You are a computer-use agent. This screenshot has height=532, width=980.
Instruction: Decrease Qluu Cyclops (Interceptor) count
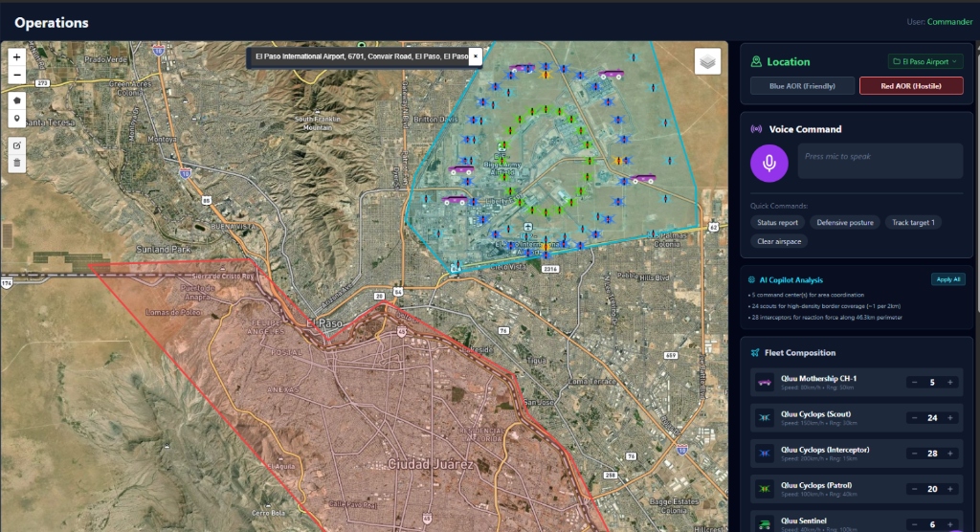tap(914, 454)
